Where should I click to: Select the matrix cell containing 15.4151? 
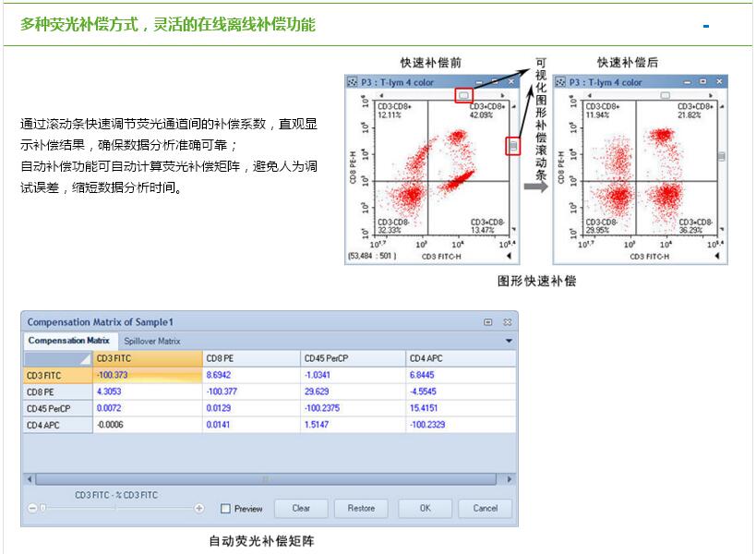461,408
